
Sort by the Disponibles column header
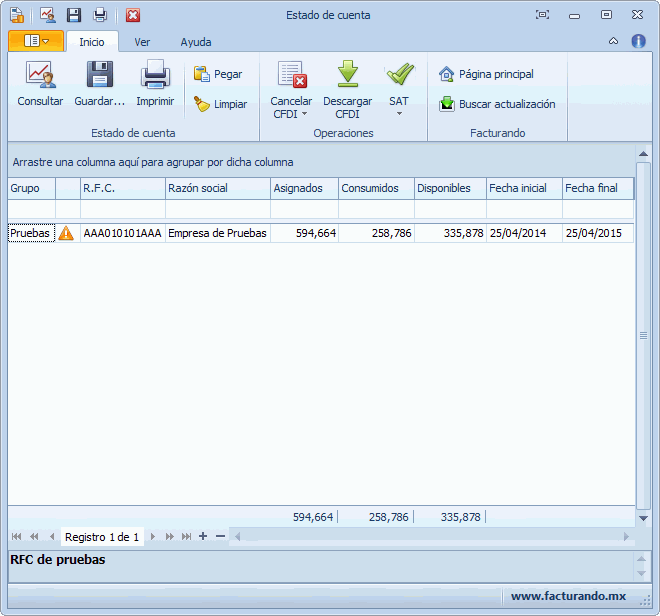pyautogui.click(x=450, y=188)
